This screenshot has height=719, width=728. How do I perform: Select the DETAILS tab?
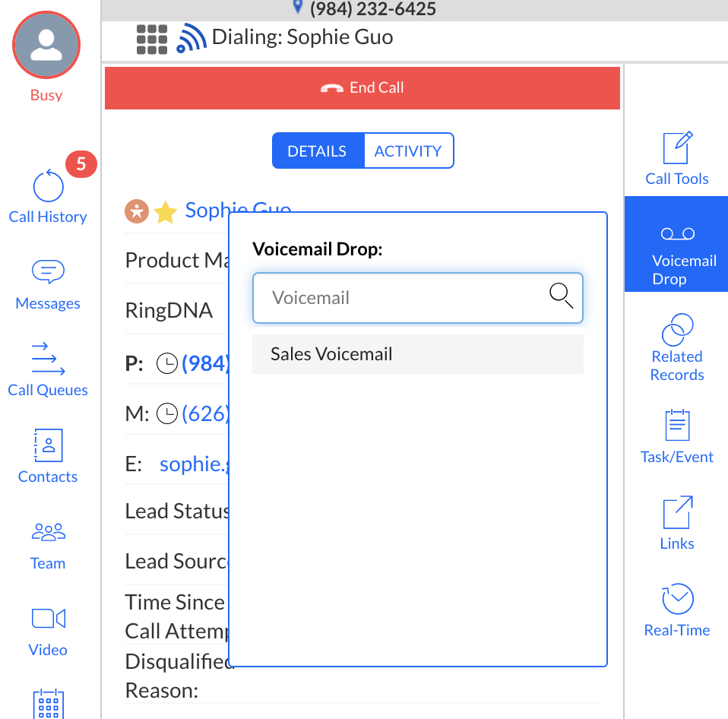tap(317, 150)
